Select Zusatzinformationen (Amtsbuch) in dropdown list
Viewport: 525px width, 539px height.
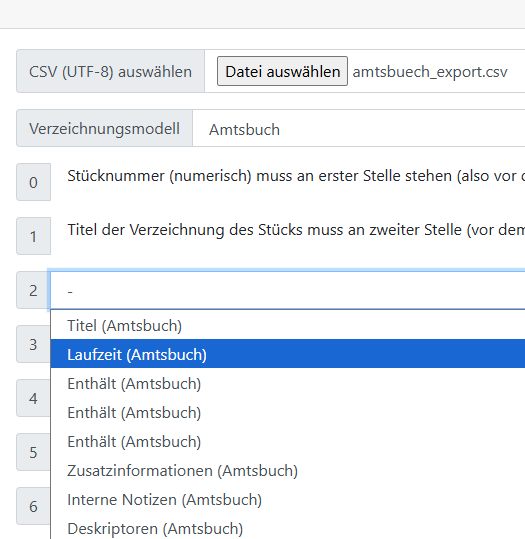[287, 470]
